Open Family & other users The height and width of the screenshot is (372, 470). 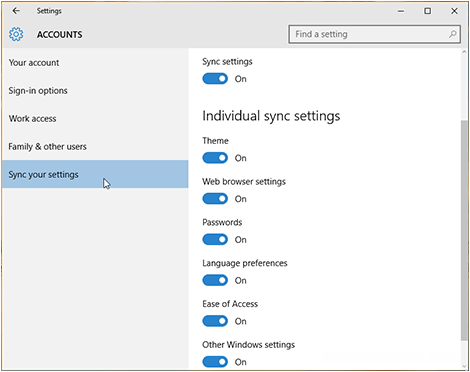[x=95, y=147]
